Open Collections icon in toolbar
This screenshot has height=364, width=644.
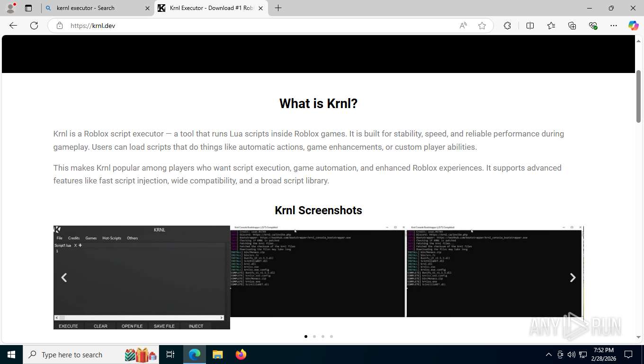tap(572, 26)
